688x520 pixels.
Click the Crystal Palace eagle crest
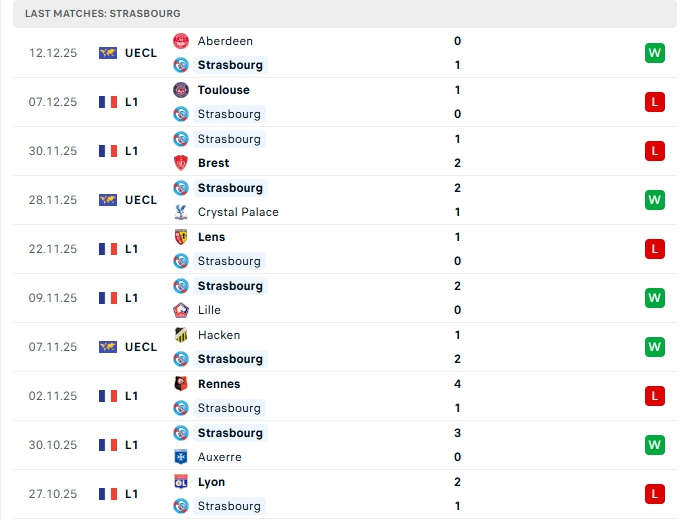pyautogui.click(x=181, y=212)
